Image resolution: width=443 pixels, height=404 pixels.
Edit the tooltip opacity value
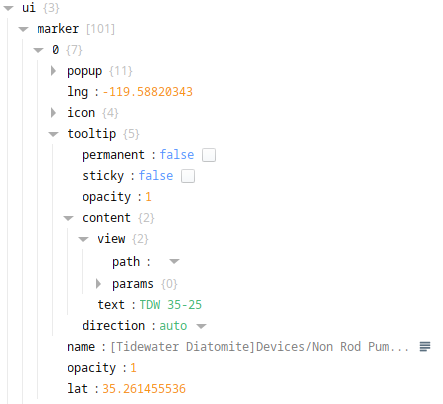148,197
